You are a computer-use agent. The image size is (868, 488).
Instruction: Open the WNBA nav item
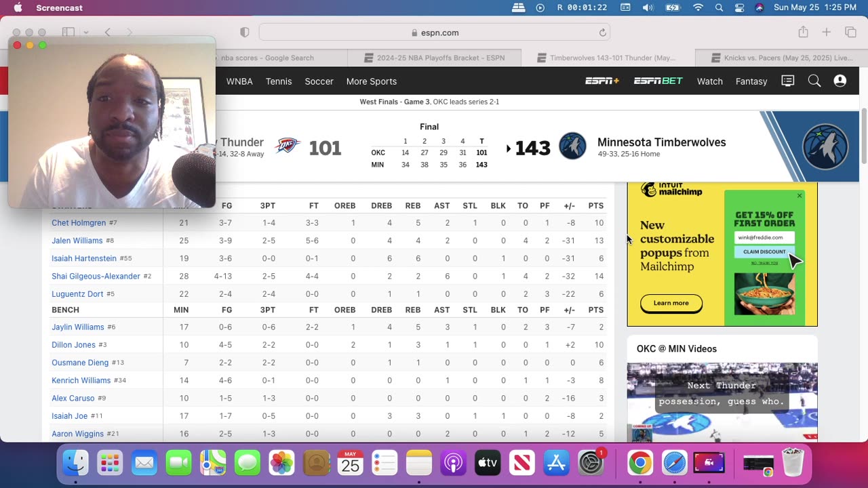tap(239, 81)
